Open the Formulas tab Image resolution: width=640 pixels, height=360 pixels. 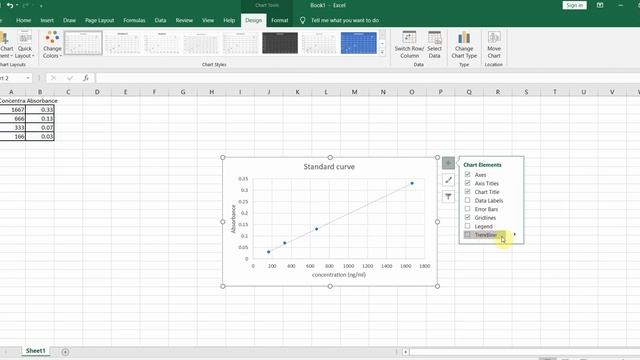pyautogui.click(x=134, y=20)
